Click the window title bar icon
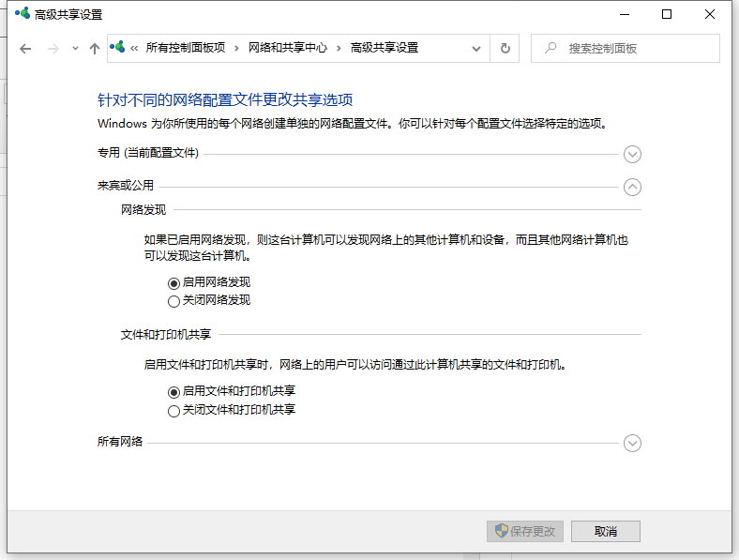The image size is (739, 560). tap(23, 13)
